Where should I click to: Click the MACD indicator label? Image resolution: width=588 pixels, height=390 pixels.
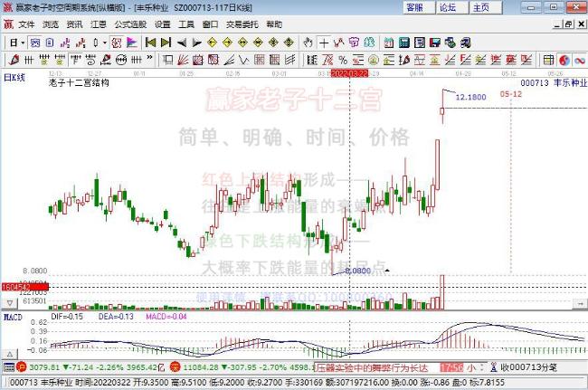coord(14,318)
